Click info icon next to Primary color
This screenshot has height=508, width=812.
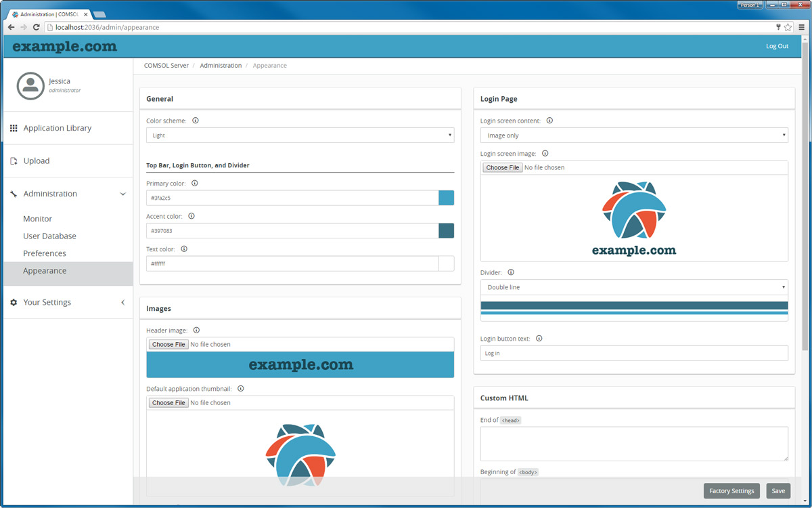tap(194, 184)
